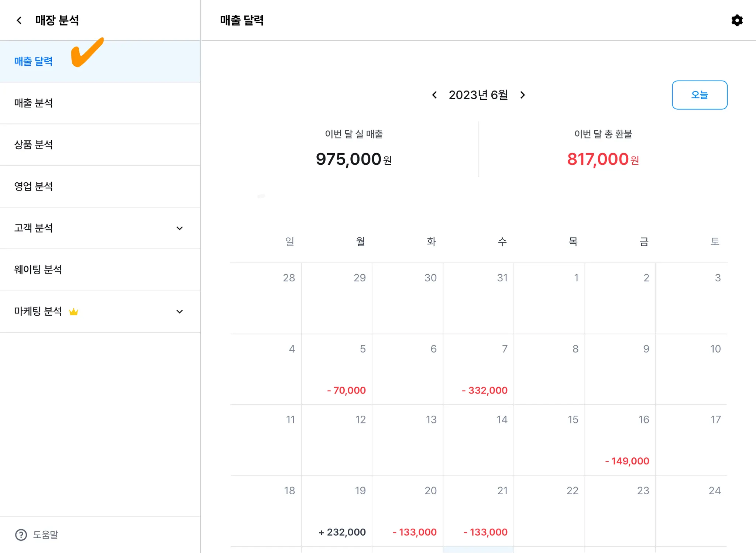Go to next month with right arrow
The image size is (756, 553).
coord(522,95)
